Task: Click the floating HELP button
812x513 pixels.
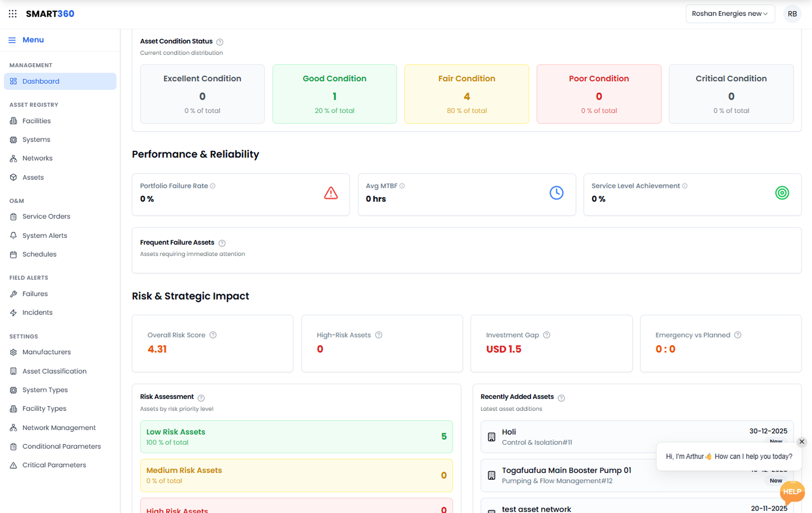Action: coord(792,492)
